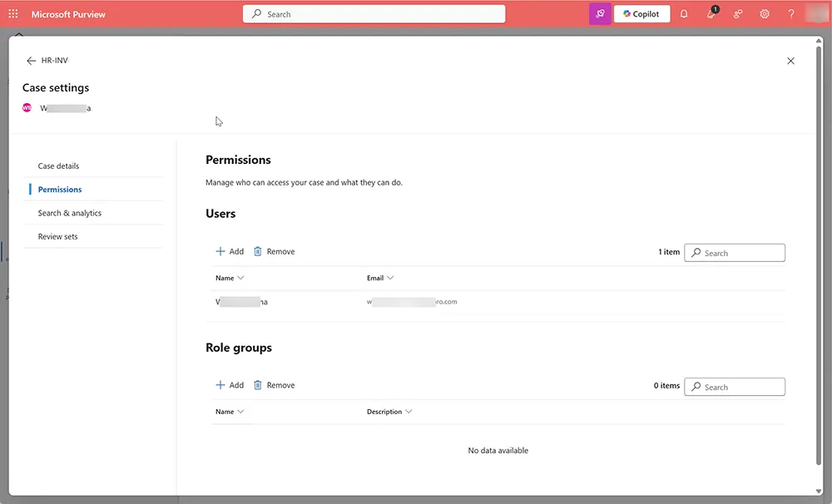Open the Microsoft 365 app launcher waffle

coord(12,13)
